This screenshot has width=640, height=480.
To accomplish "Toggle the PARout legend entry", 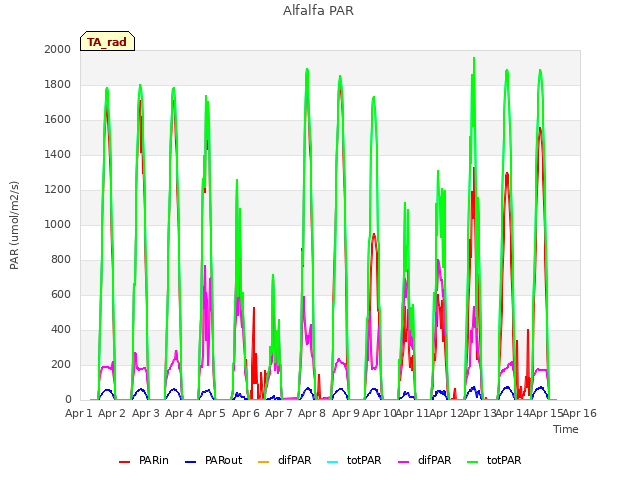I will click(213, 460).
